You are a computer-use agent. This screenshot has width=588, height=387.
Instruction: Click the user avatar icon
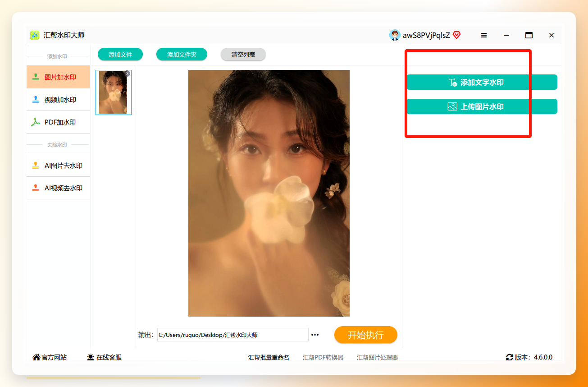(x=395, y=35)
